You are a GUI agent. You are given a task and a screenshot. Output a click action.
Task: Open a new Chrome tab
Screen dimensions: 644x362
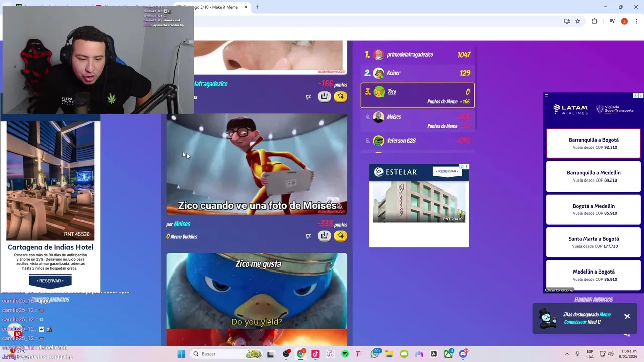click(258, 7)
